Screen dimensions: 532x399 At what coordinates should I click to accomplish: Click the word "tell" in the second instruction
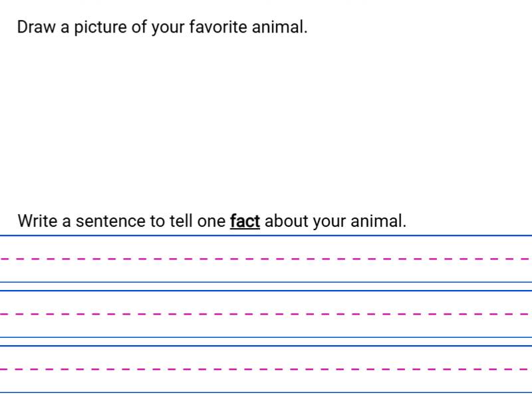pyautogui.click(x=182, y=221)
